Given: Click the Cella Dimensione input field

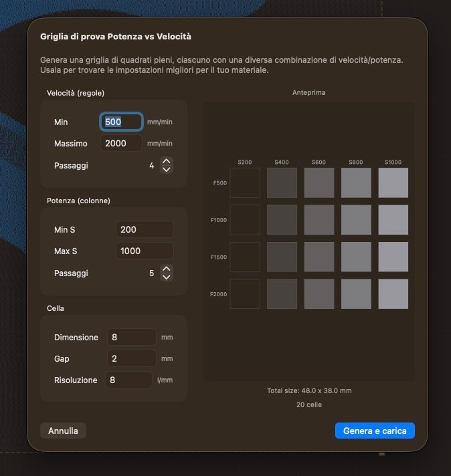Looking at the screenshot, I should (131, 337).
